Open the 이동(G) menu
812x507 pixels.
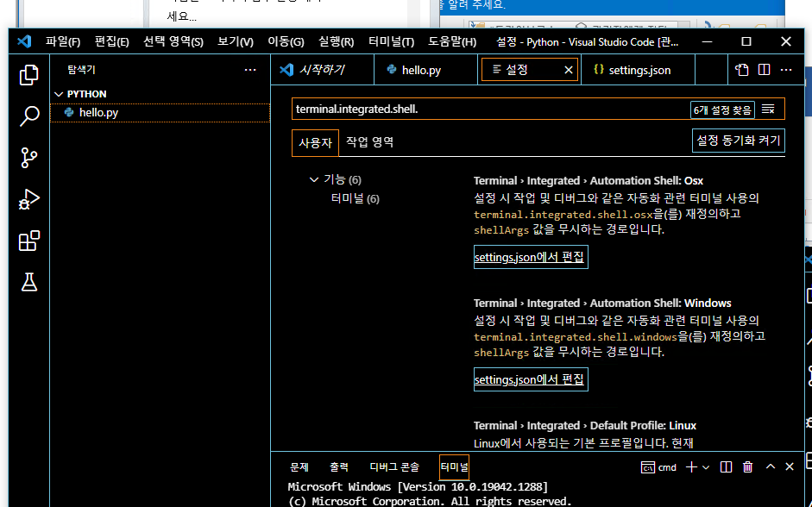[x=286, y=41]
